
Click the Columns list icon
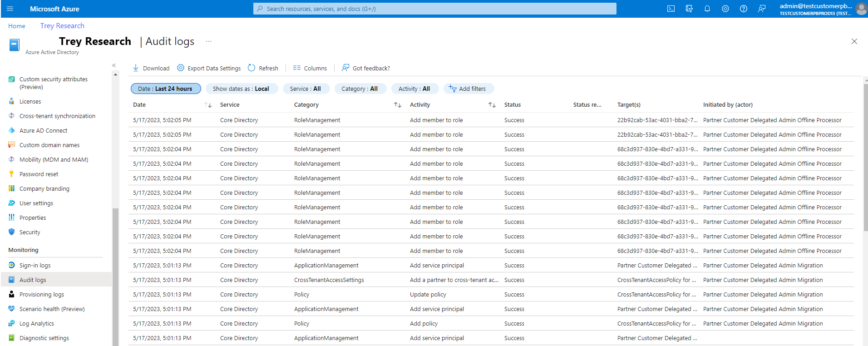click(x=297, y=68)
